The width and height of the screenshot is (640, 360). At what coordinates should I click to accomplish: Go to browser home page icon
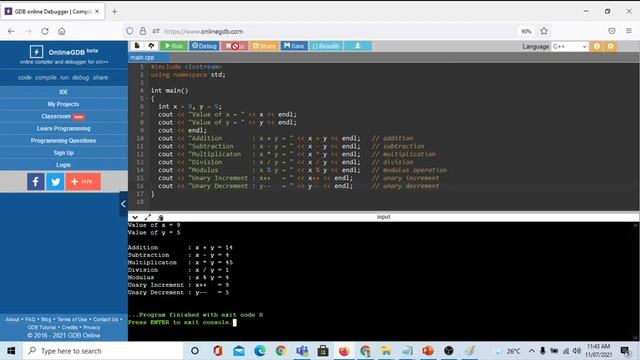[62, 31]
